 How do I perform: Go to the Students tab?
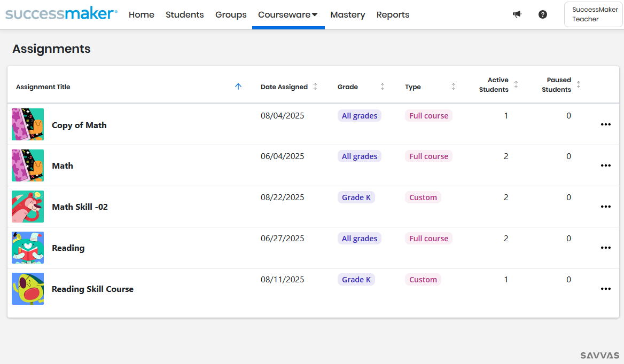click(184, 15)
